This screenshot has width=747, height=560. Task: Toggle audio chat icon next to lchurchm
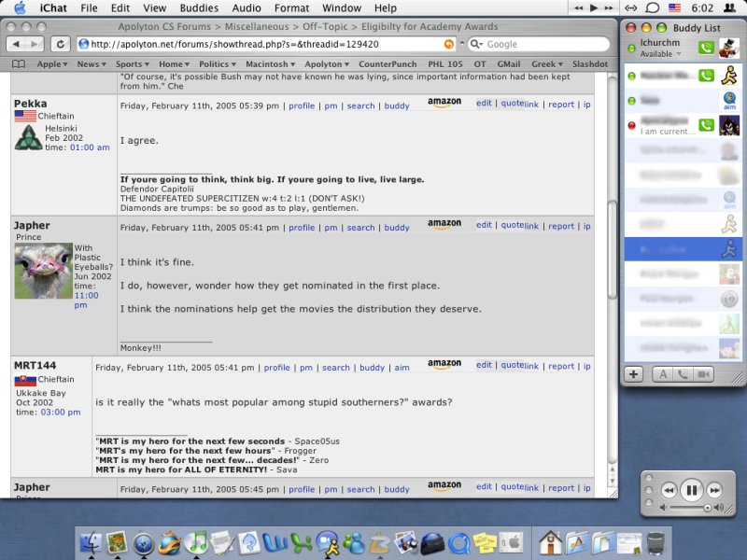[706, 48]
